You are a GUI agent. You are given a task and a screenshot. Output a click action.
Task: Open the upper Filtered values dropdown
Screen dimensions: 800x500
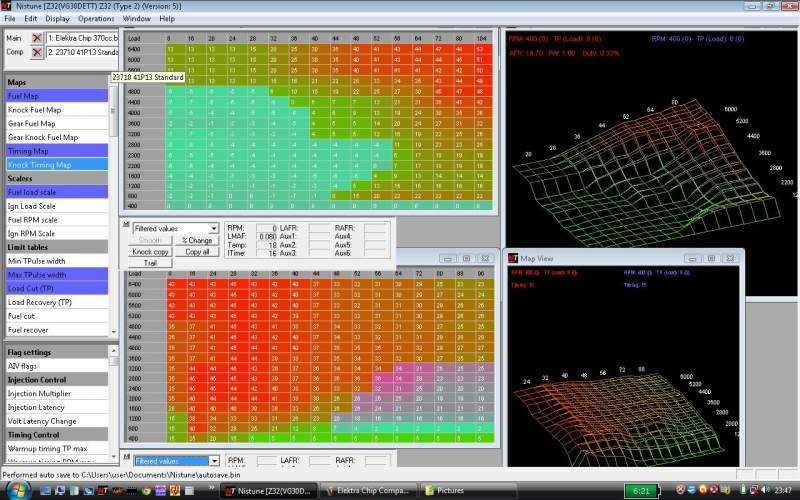(x=213, y=229)
